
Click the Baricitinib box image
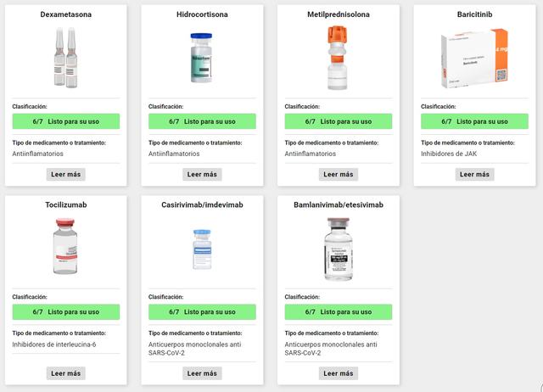click(474, 59)
